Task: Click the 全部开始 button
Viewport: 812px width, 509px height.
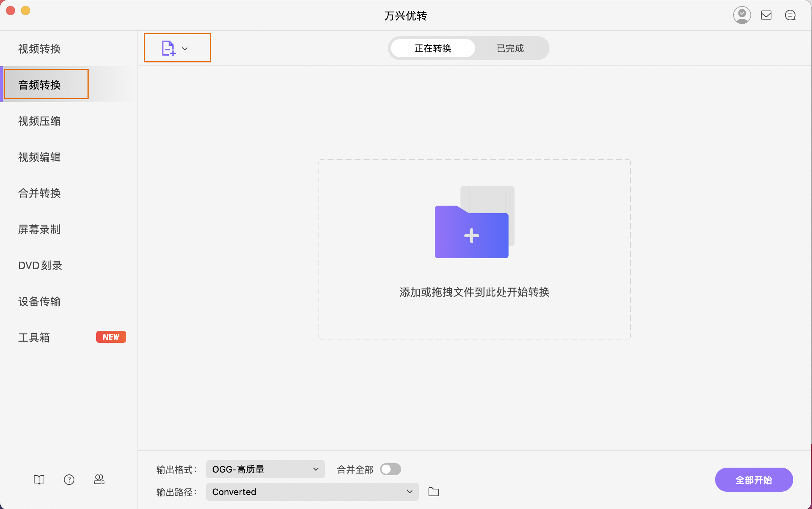Action: 754,480
